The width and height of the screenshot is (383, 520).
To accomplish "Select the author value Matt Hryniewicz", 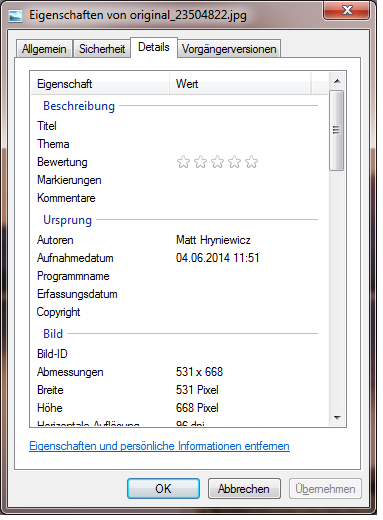I will pos(213,240).
